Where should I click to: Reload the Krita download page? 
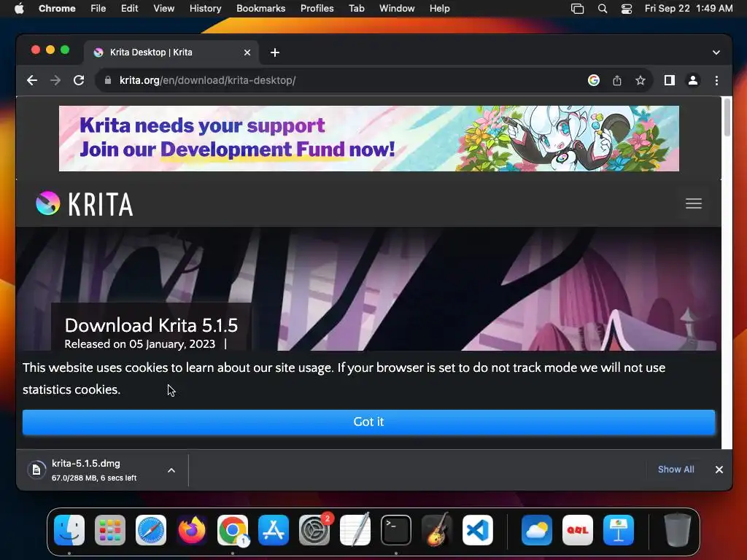coord(79,80)
